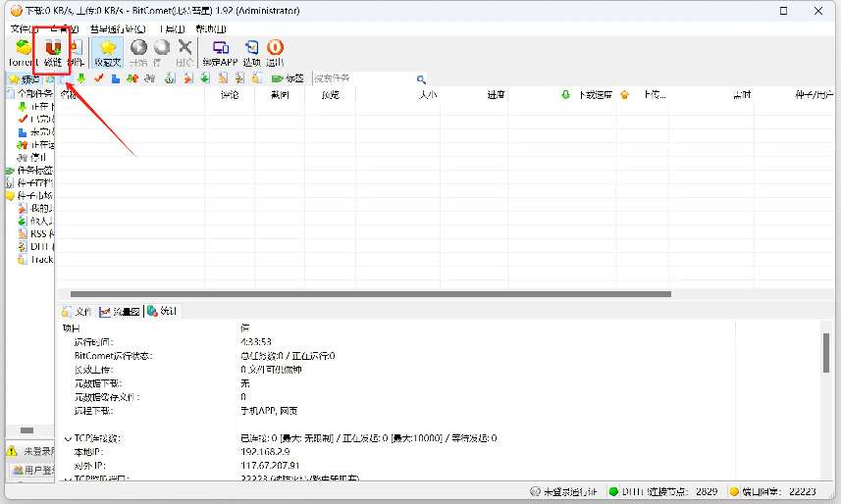Click the bind APP (绑定APP) toolbar icon

pyautogui.click(x=221, y=50)
